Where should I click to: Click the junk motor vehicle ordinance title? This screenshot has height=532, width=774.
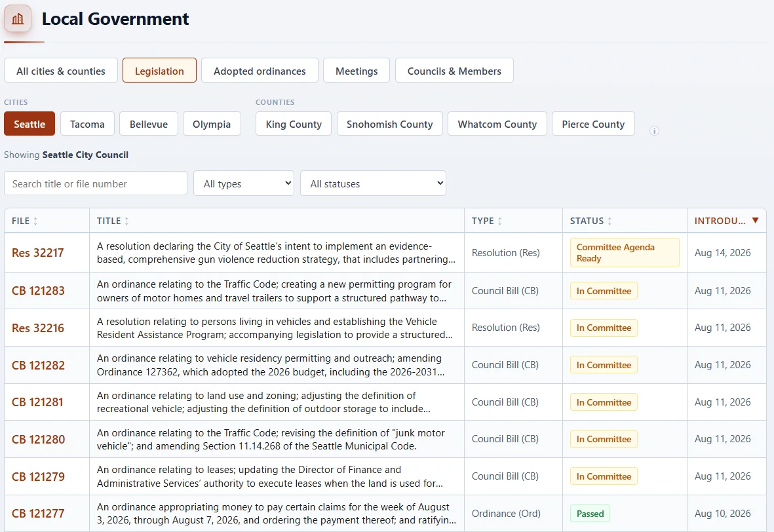(x=271, y=439)
